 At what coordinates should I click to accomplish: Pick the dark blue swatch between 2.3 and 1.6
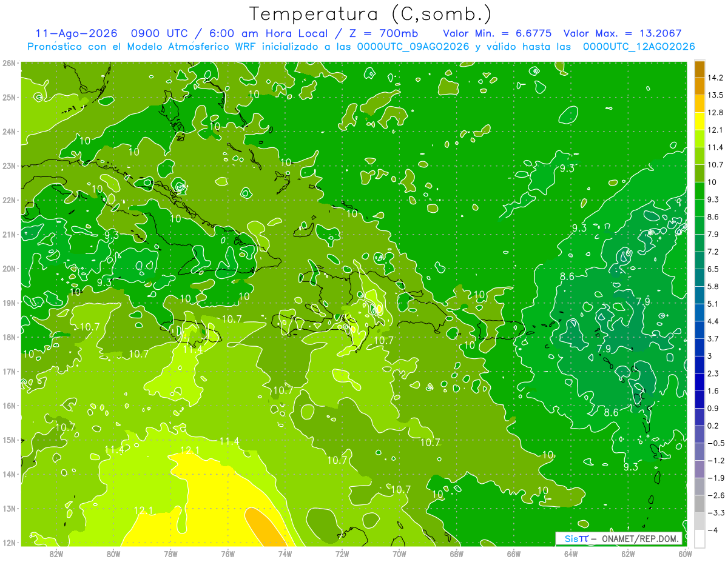point(699,381)
